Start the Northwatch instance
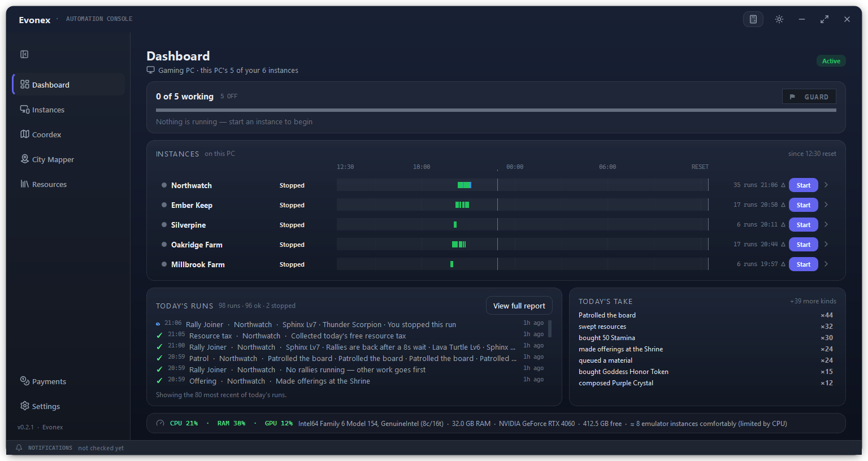This screenshot has width=868, height=461. pos(803,185)
